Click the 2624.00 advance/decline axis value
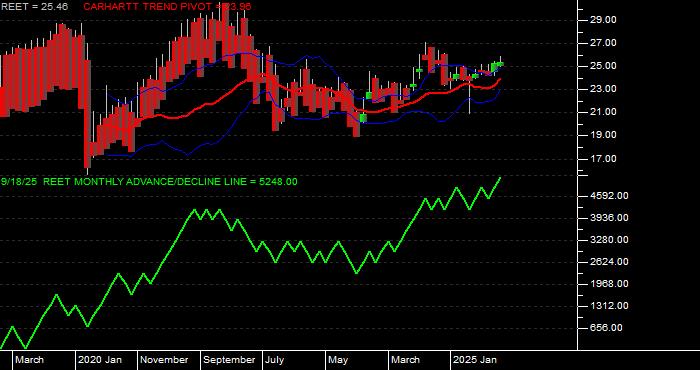Viewport: 700px width, 370px height. (x=609, y=262)
